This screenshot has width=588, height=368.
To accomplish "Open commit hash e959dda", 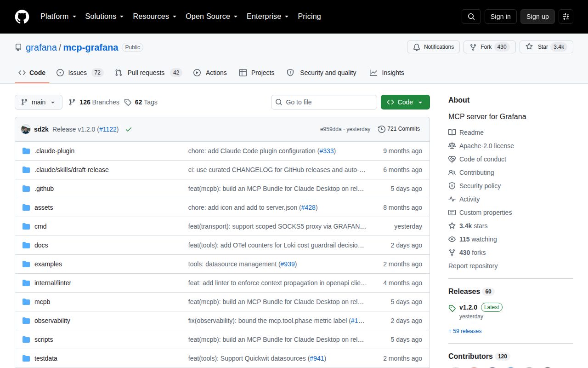I will [x=331, y=129].
